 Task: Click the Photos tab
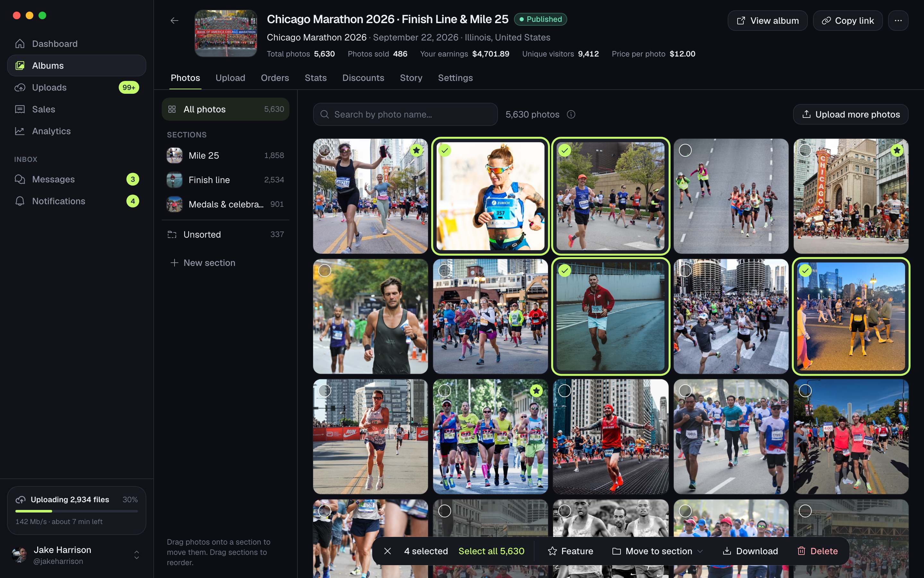[x=185, y=78]
